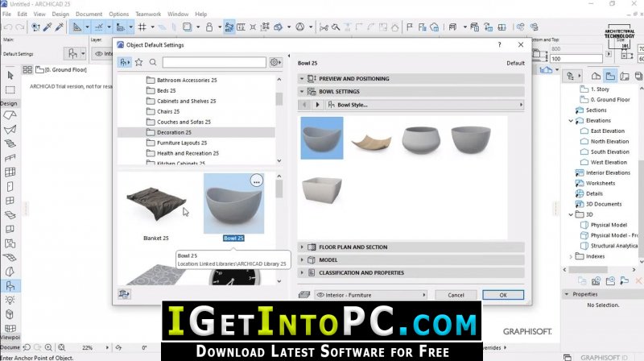Expand Classification and Properties panel
The image size is (644, 361).
302,272
